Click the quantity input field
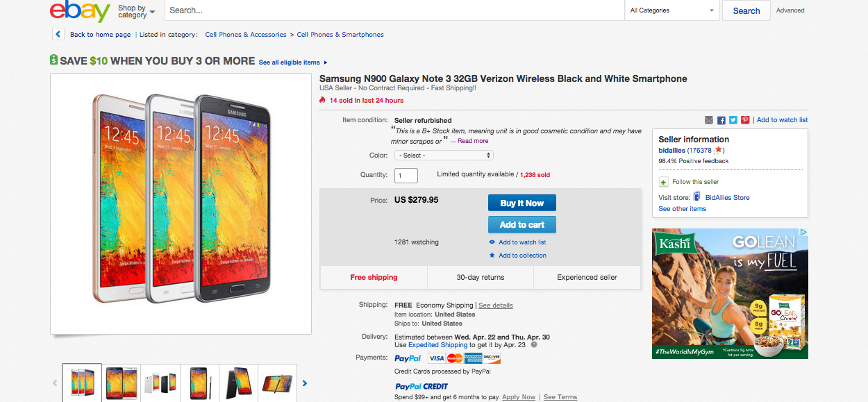Screen dimensions: 868x402 tap(406, 175)
